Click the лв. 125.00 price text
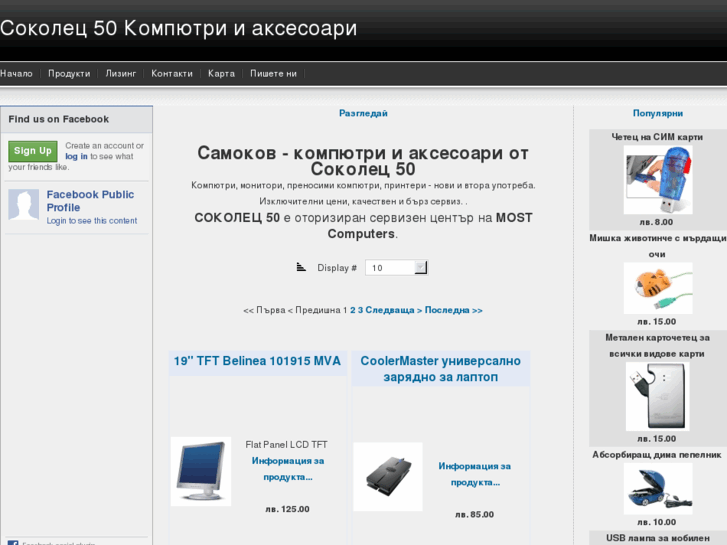Screen dimensions: 727x545 pos(287,509)
